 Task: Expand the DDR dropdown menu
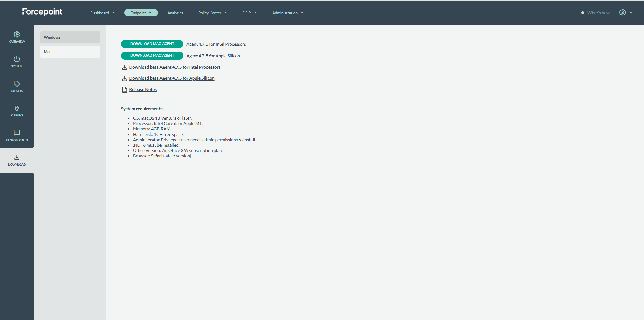249,13
